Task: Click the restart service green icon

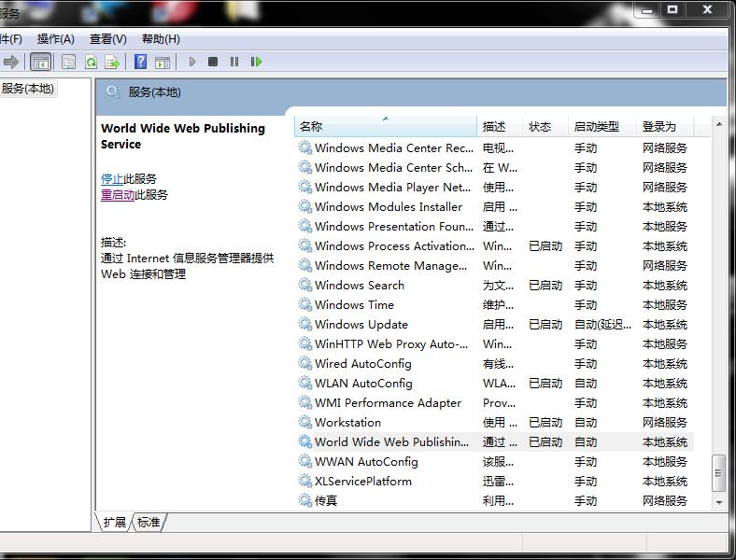Action: pyautogui.click(x=256, y=62)
